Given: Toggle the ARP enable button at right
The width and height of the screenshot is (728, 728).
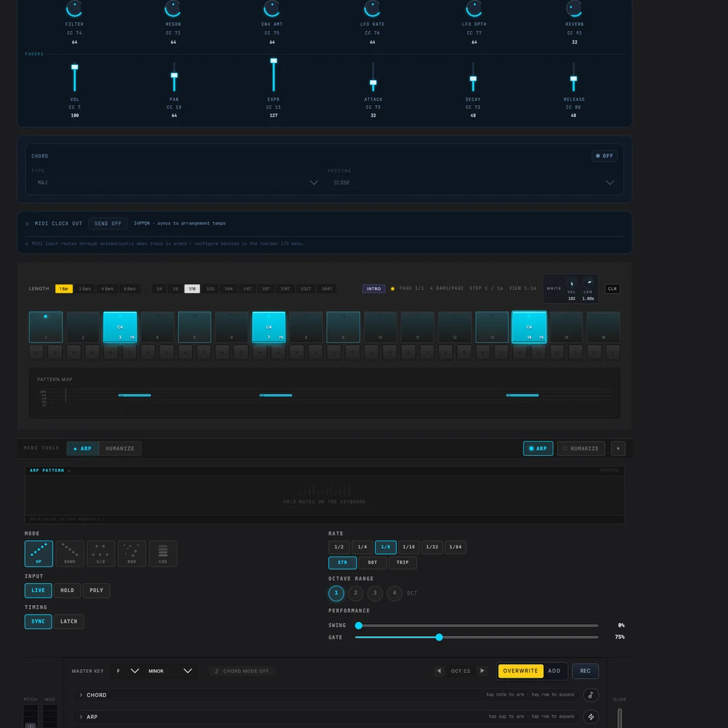Looking at the screenshot, I should [x=538, y=449].
